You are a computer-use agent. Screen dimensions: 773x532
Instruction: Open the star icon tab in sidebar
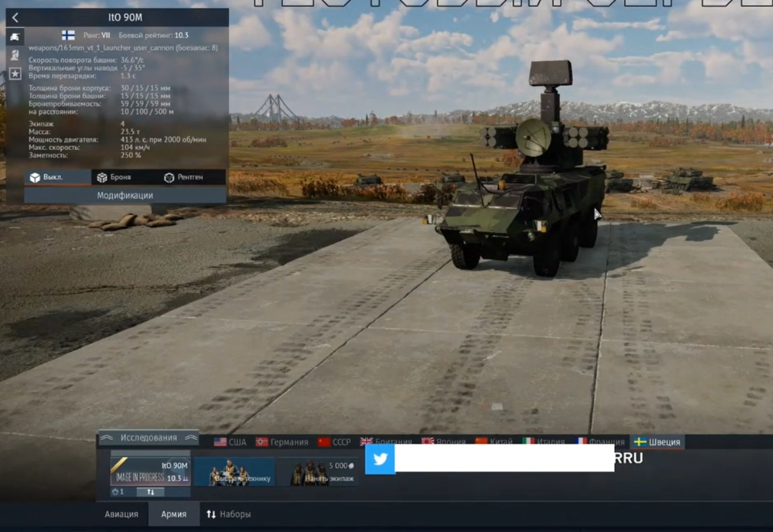tap(15, 74)
